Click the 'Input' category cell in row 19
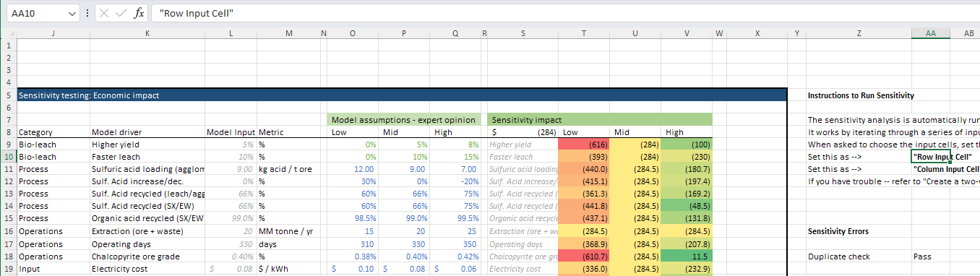 [x=53, y=269]
